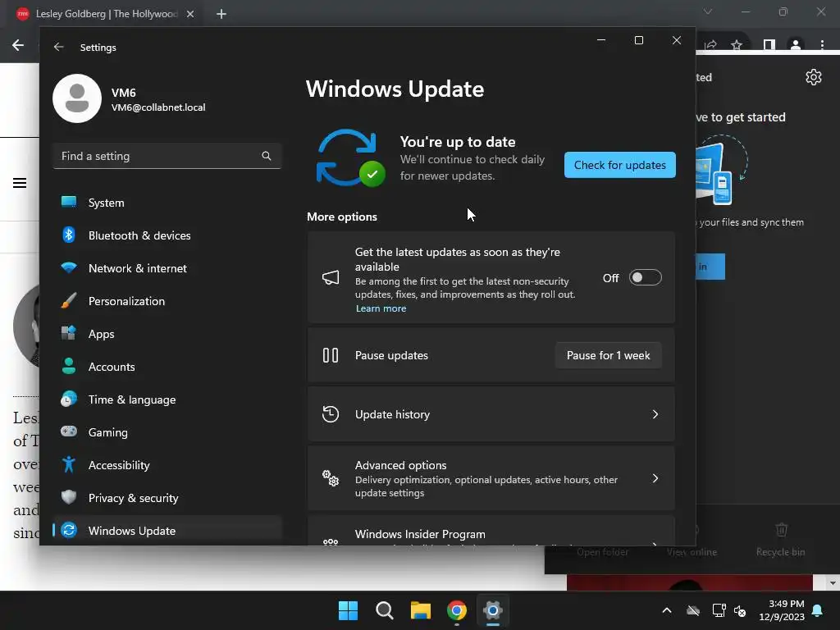Click Pause for 1 week button
Viewport: 840px width, 630px height.
pyautogui.click(x=608, y=355)
